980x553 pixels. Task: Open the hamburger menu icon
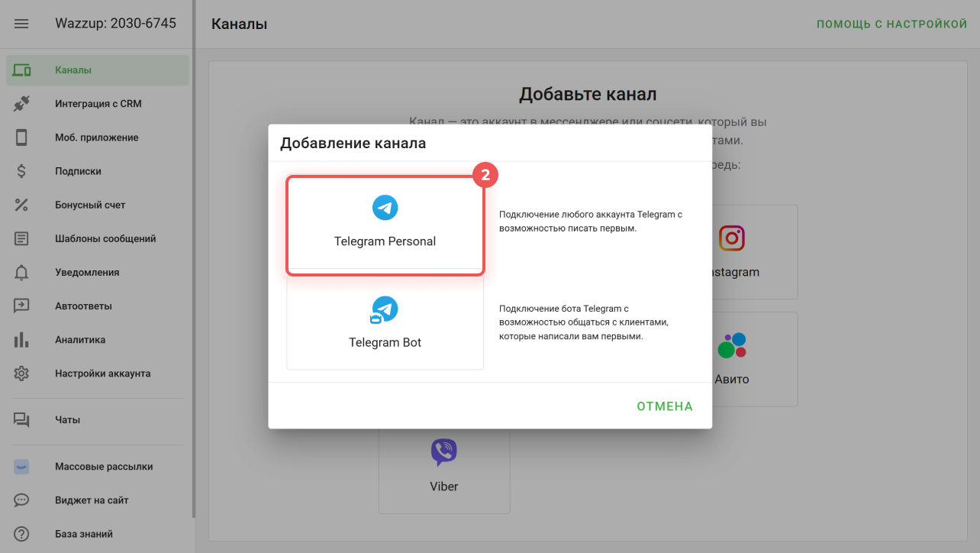pos(21,24)
